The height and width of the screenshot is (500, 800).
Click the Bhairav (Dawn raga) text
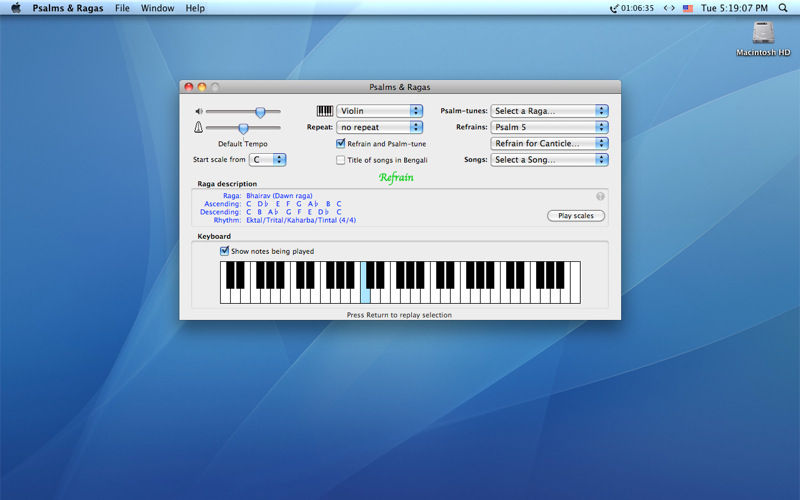(x=279, y=195)
